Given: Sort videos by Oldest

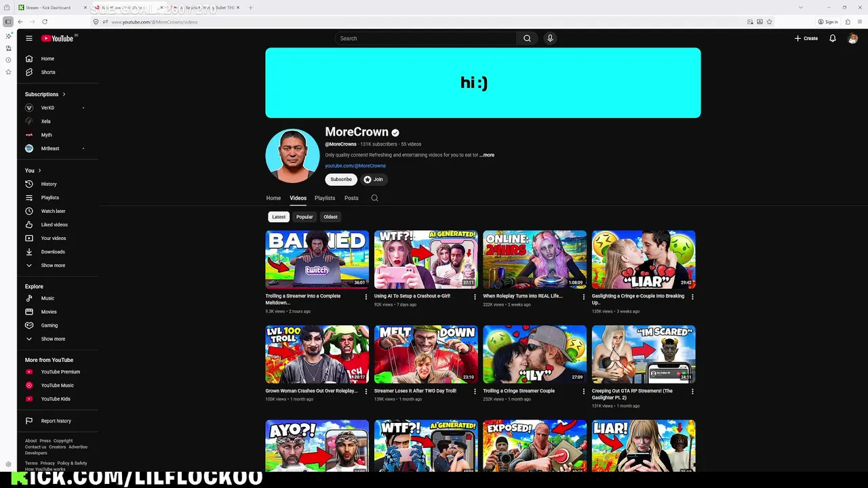Looking at the screenshot, I should pyautogui.click(x=330, y=217).
